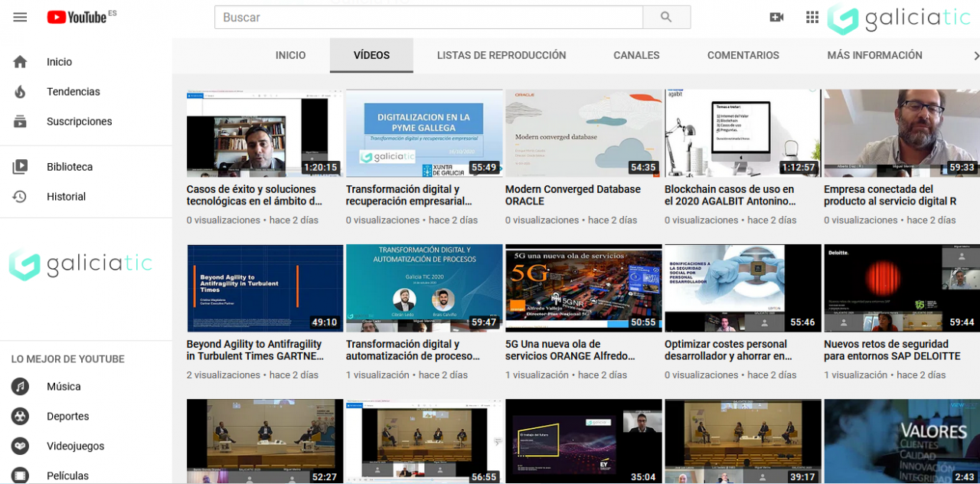Switch to LISTAS DE REPRODUCCIÓN tab
The height and width of the screenshot is (484, 980).
tap(501, 55)
